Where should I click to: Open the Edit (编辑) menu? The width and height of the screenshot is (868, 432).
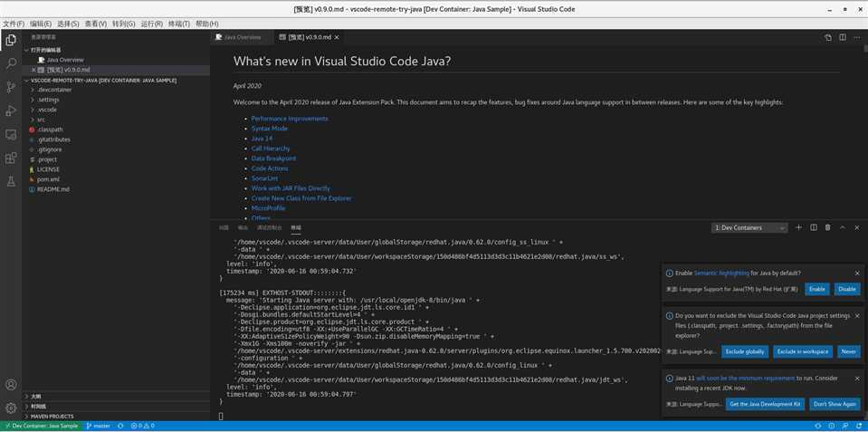coord(41,24)
